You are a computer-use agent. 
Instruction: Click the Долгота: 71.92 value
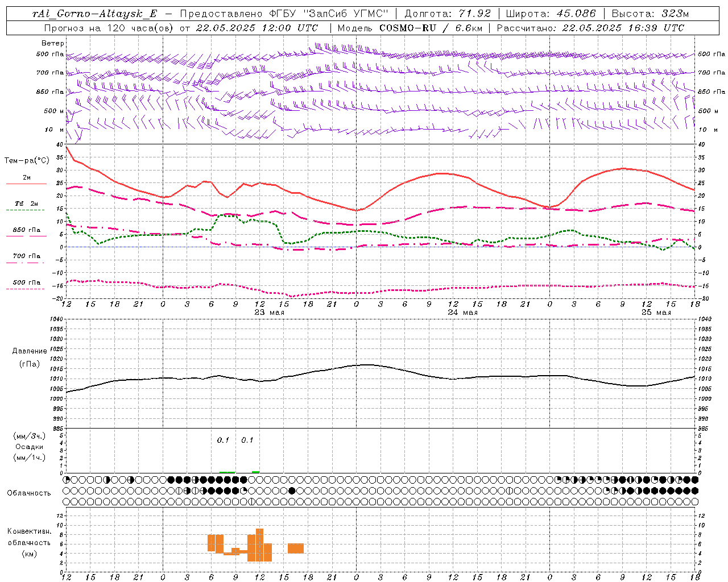point(447,14)
